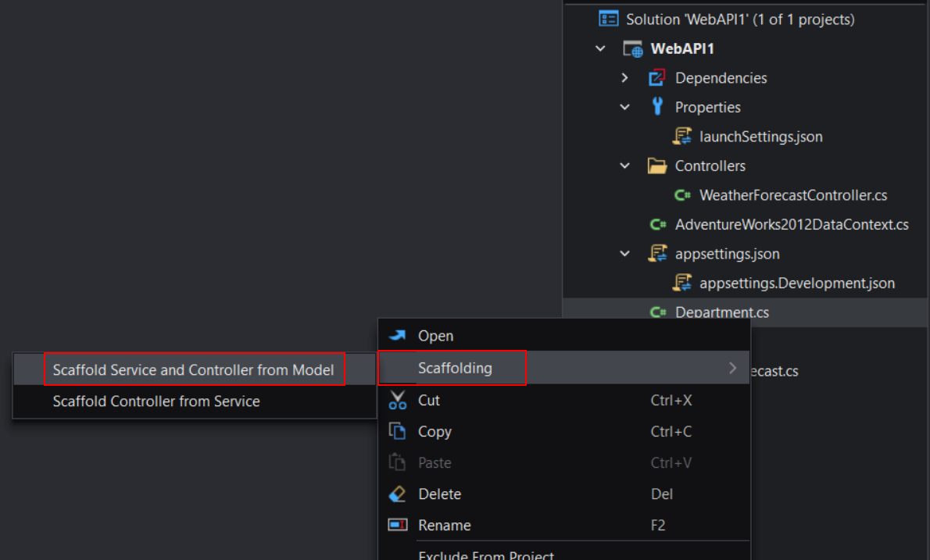Collapse the Controllers folder arrow
The height and width of the screenshot is (560, 930).
[x=624, y=166]
